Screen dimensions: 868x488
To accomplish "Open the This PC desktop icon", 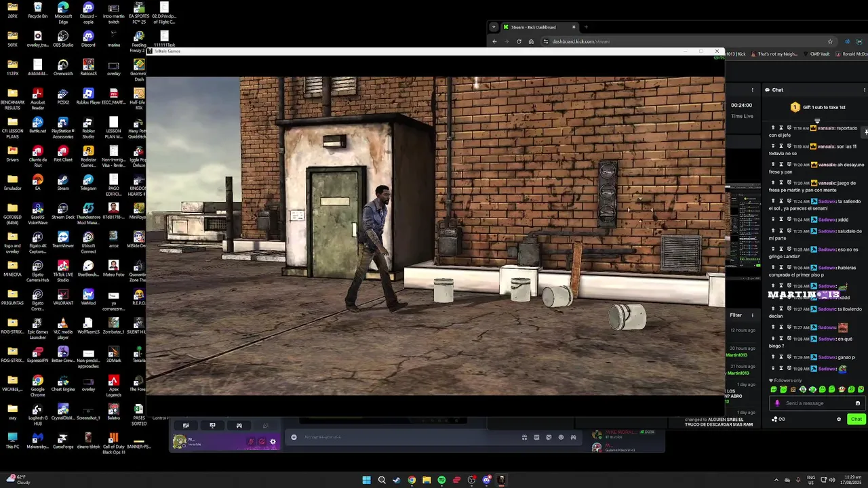I will tap(13, 441).
